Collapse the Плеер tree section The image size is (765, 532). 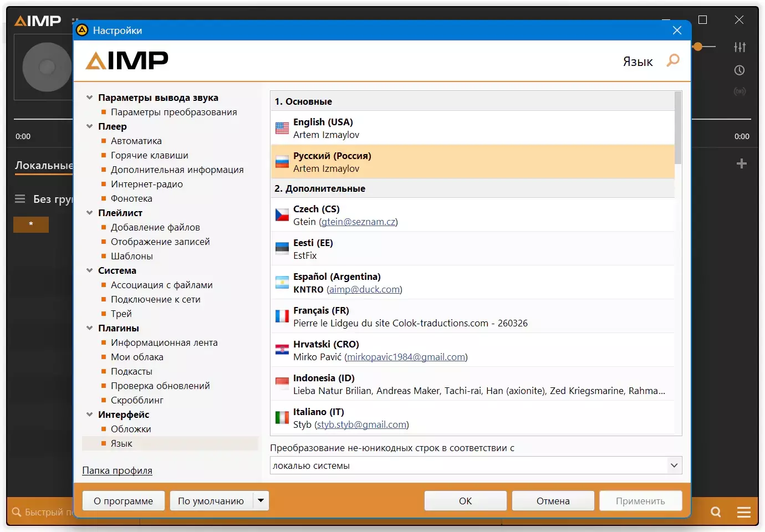[x=90, y=126]
